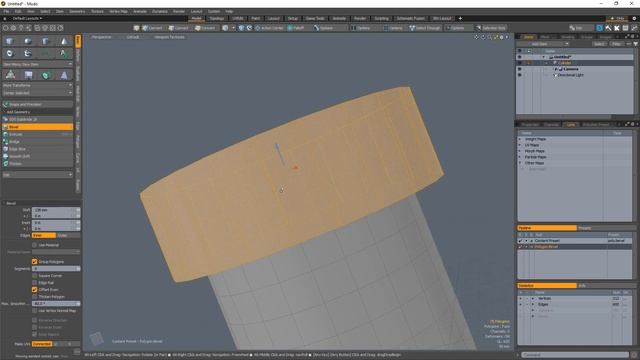This screenshot has height=360, width=640.
Task: Activate the Extrude tool
Action: coord(38,134)
